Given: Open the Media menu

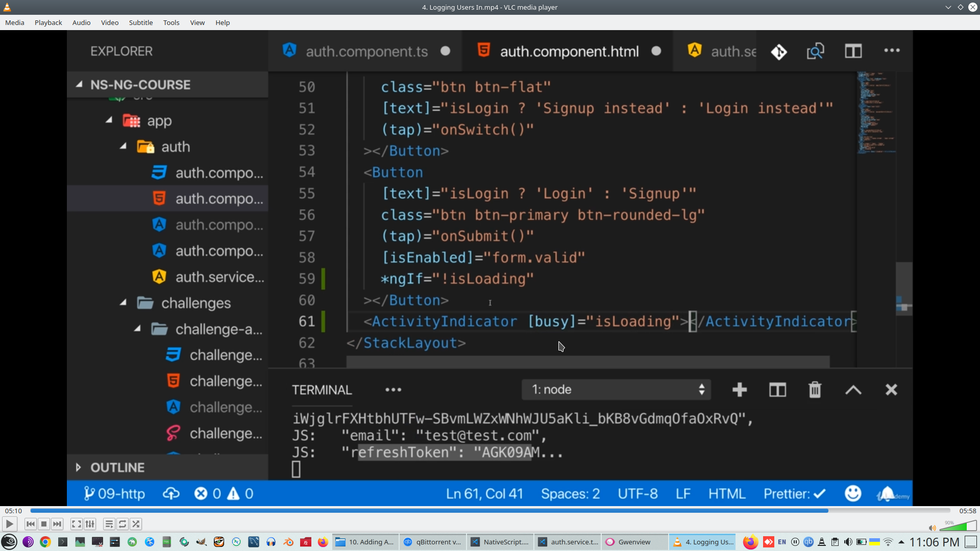Looking at the screenshot, I should click(14, 22).
